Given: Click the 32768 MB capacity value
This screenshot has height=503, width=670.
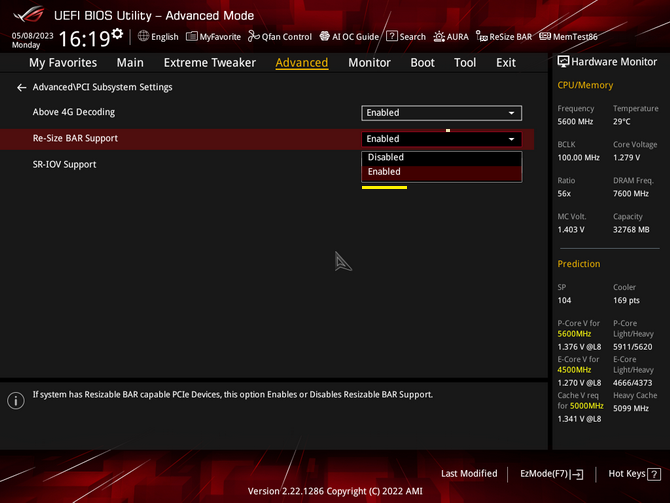Looking at the screenshot, I should point(631,230).
